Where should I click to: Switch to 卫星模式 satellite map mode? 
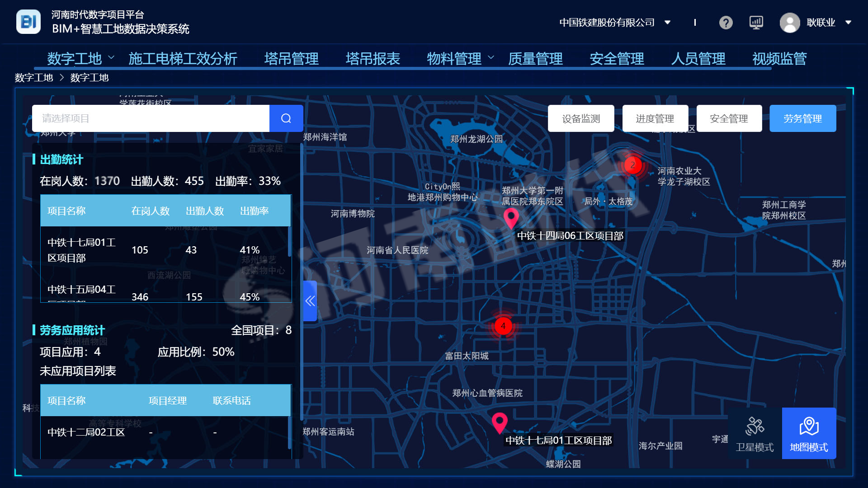(755, 434)
